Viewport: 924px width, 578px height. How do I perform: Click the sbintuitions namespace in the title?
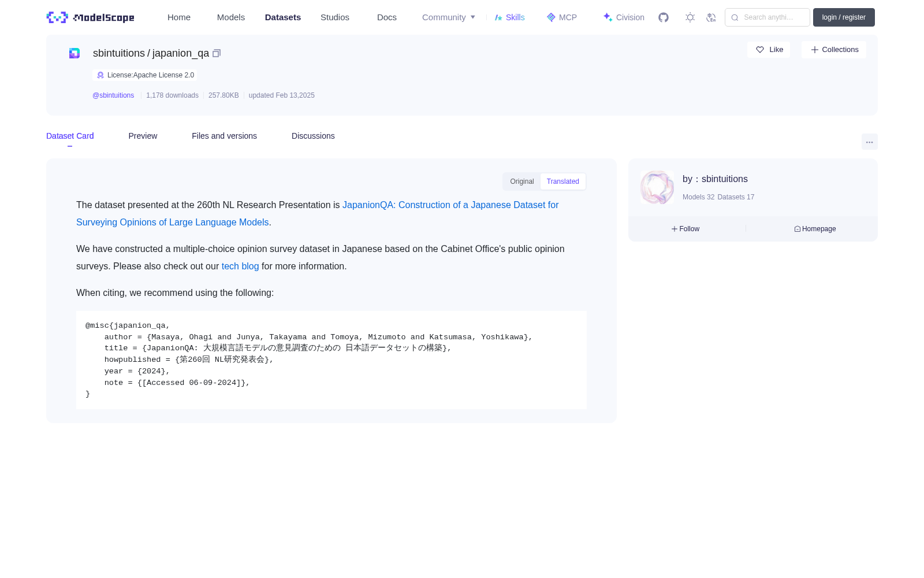click(119, 53)
